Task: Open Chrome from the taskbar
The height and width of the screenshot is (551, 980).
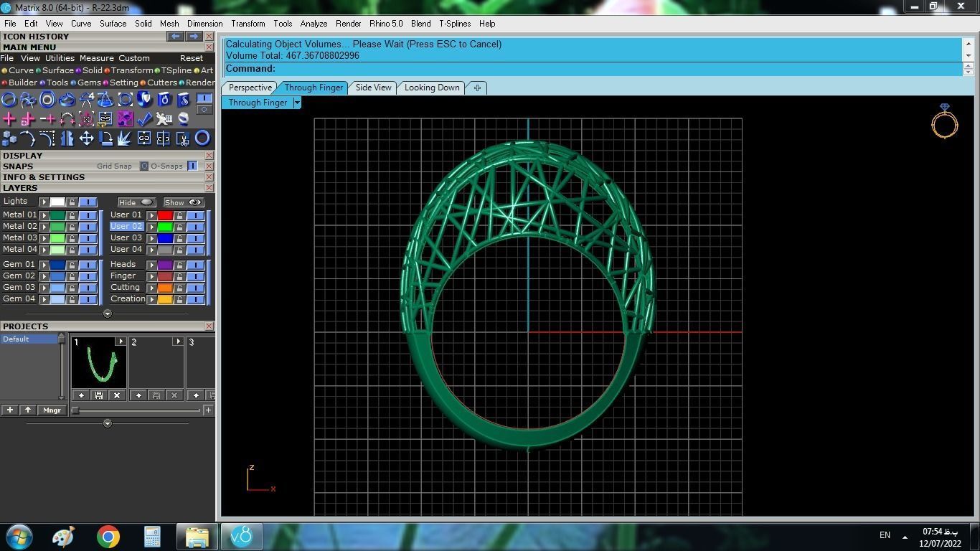Action: 108,537
